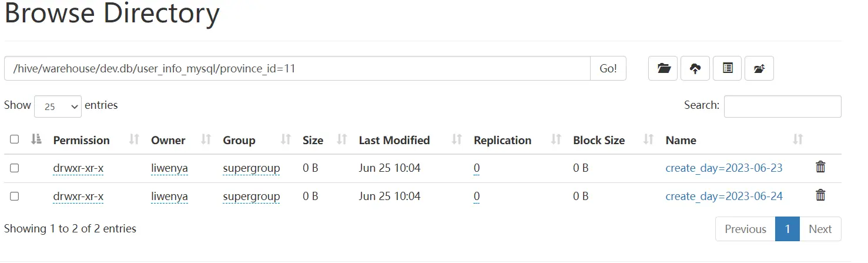Toggle the select-all checkbox in the table header
This screenshot has height=263, width=868.
tap(15, 139)
